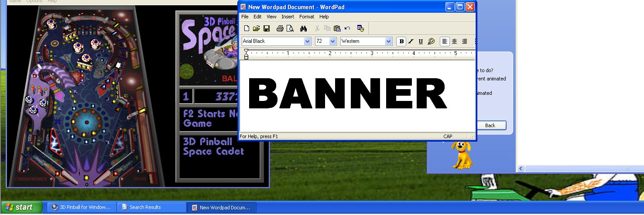The image size is (644, 215).
Task: Open the File menu in WordPad
Action: pos(245,17)
